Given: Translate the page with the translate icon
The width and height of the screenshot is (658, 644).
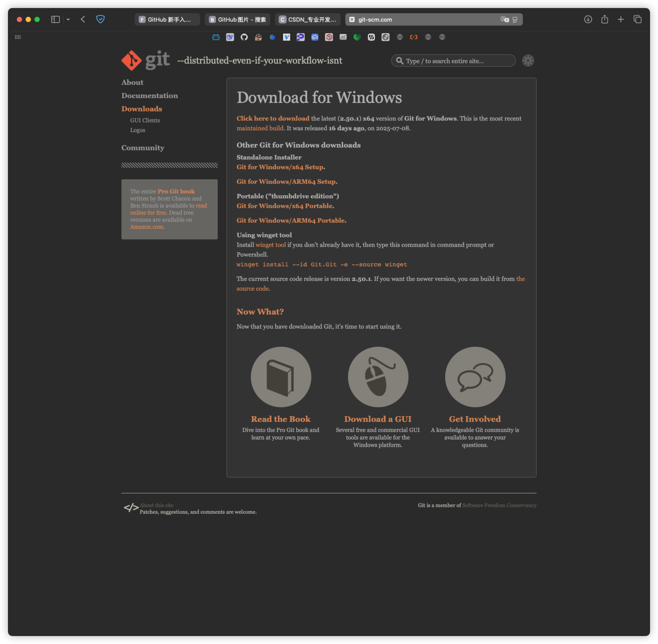Looking at the screenshot, I should point(505,19).
